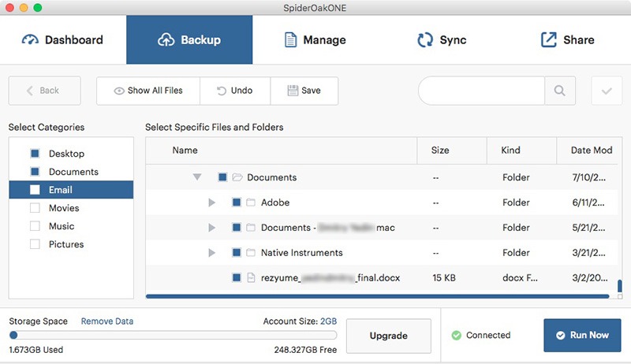Click the Remove Data link
The height and width of the screenshot is (364, 631).
[107, 321]
